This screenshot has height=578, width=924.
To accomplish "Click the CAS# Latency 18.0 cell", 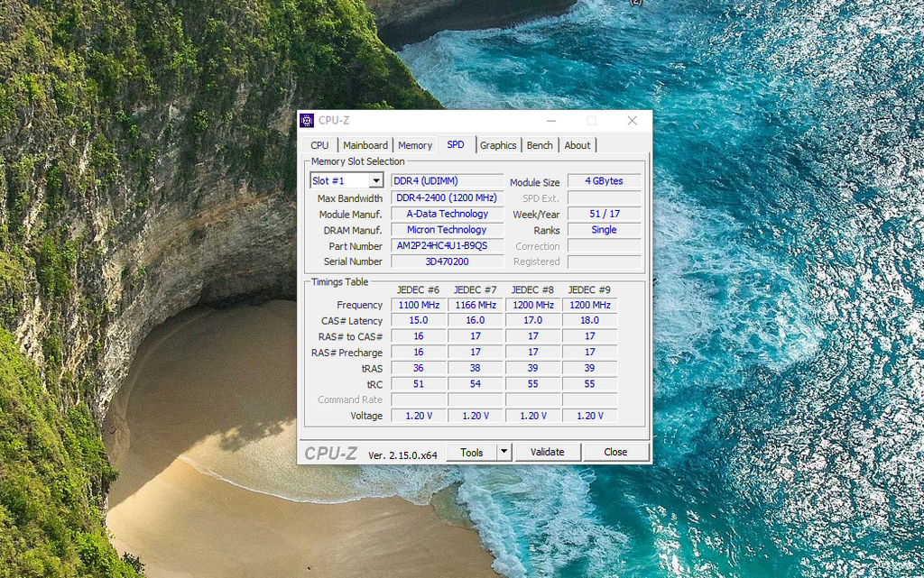I will [590, 320].
